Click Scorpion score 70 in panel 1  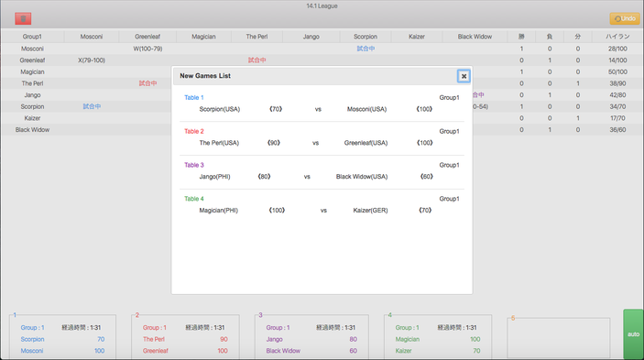(x=101, y=340)
